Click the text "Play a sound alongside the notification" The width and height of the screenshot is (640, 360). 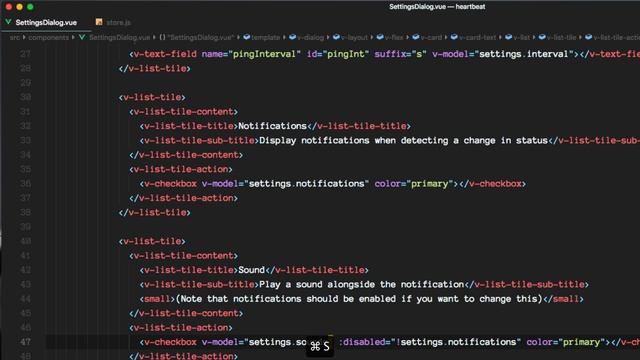click(361, 284)
